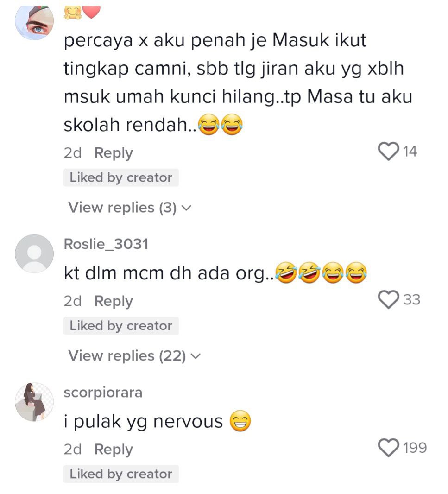This screenshot has height=494, width=448.
Task: Open the eye-illustration avatar at top
Action: click(34, 22)
